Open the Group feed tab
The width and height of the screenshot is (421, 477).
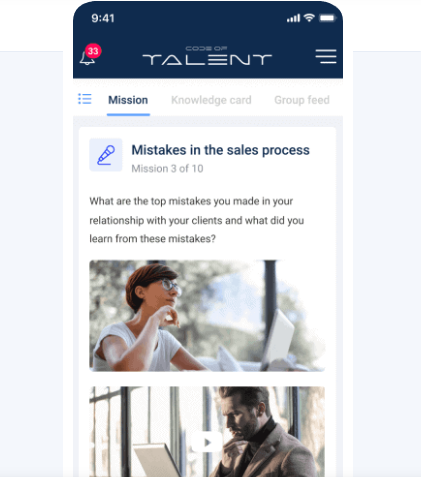point(302,100)
